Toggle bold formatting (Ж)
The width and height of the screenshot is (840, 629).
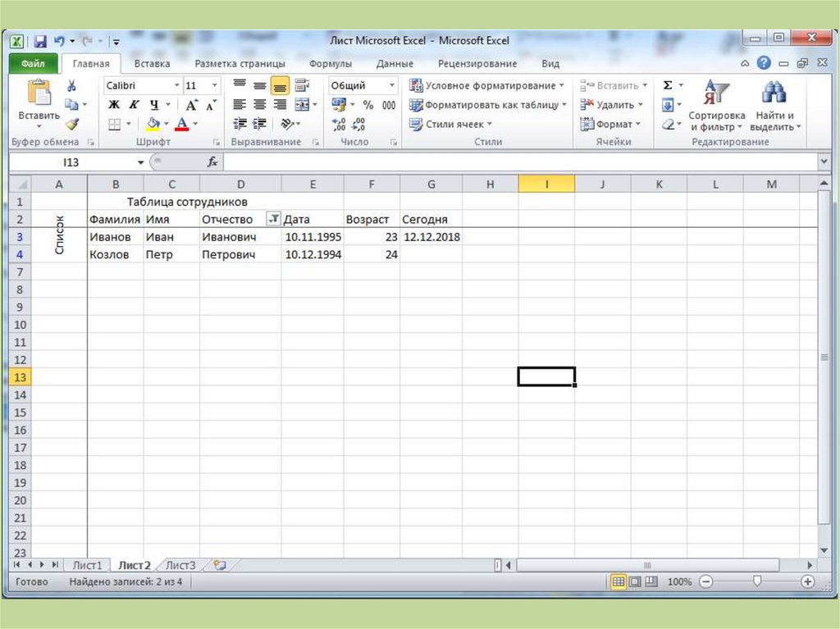click(114, 105)
